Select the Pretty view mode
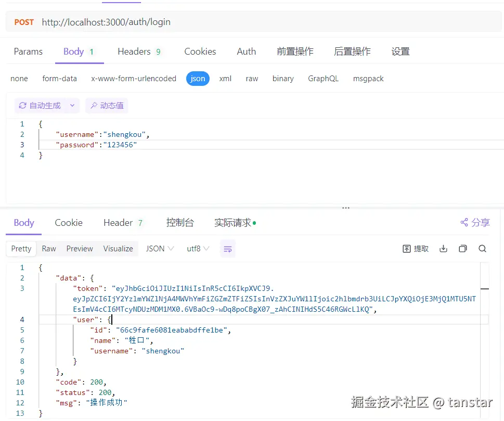 21,249
